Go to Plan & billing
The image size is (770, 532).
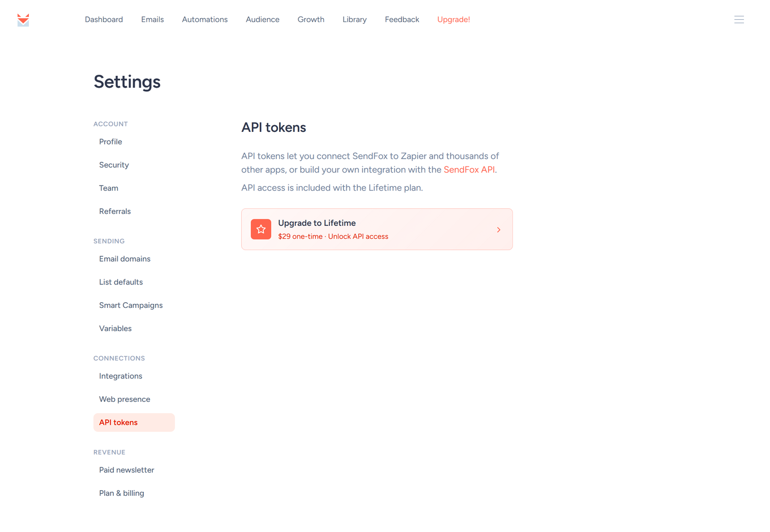click(x=134, y=493)
